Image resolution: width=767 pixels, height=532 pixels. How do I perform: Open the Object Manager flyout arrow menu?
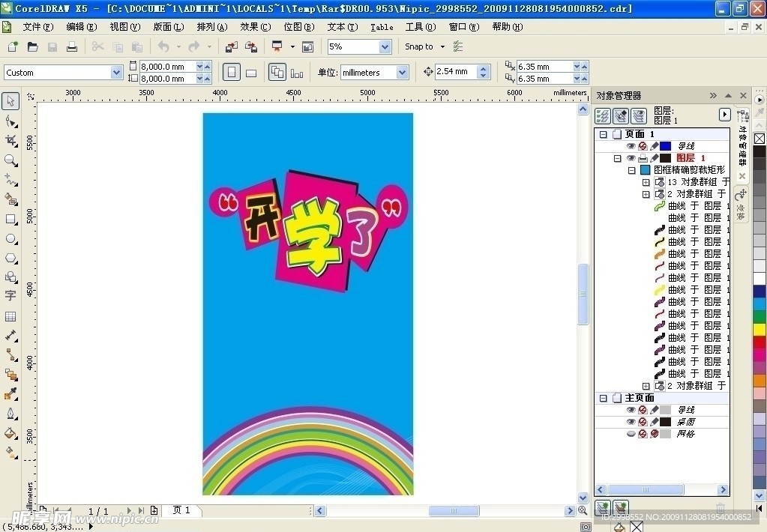(x=724, y=115)
